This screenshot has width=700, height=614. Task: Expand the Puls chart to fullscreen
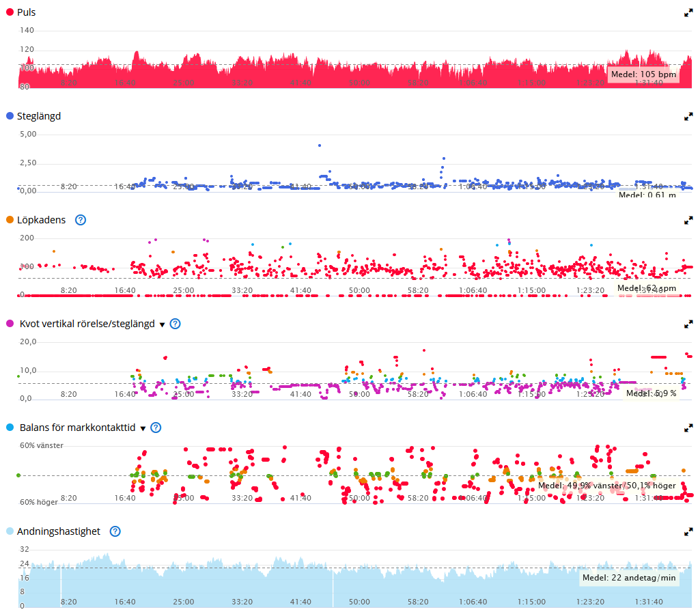point(688,14)
